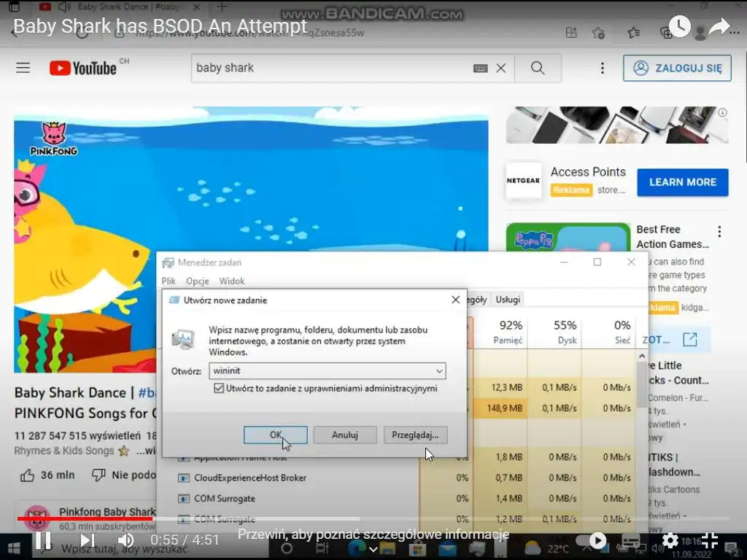Image resolution: width=747 pixels, height=560 pixels.
Task: Open the YouTube hamburger guide menu
Action: click(x=23, y=68)
